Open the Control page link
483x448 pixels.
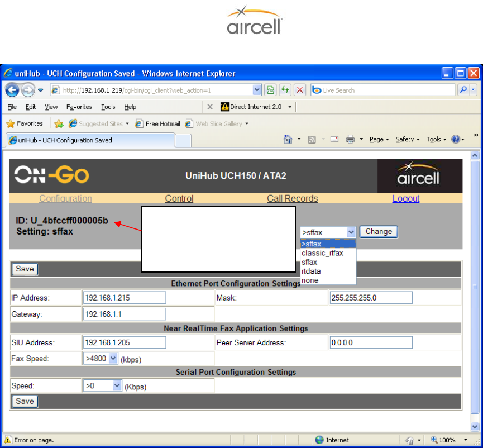tap(179, 198)
